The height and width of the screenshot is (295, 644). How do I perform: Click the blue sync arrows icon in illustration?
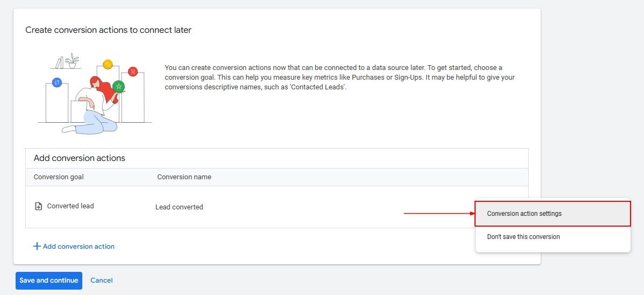[x=57, y=82]
